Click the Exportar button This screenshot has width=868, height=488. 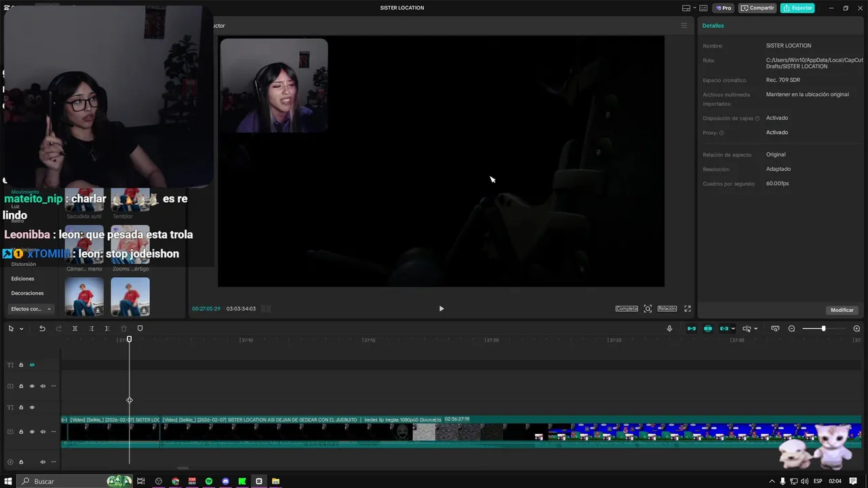(797, 8)
